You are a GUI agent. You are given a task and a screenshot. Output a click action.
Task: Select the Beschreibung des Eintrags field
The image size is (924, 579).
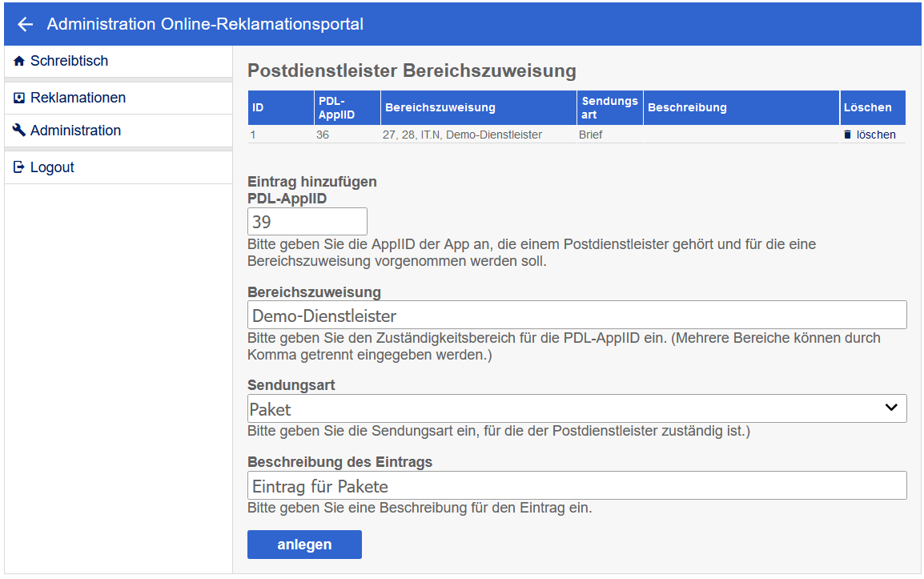[576, 486]
